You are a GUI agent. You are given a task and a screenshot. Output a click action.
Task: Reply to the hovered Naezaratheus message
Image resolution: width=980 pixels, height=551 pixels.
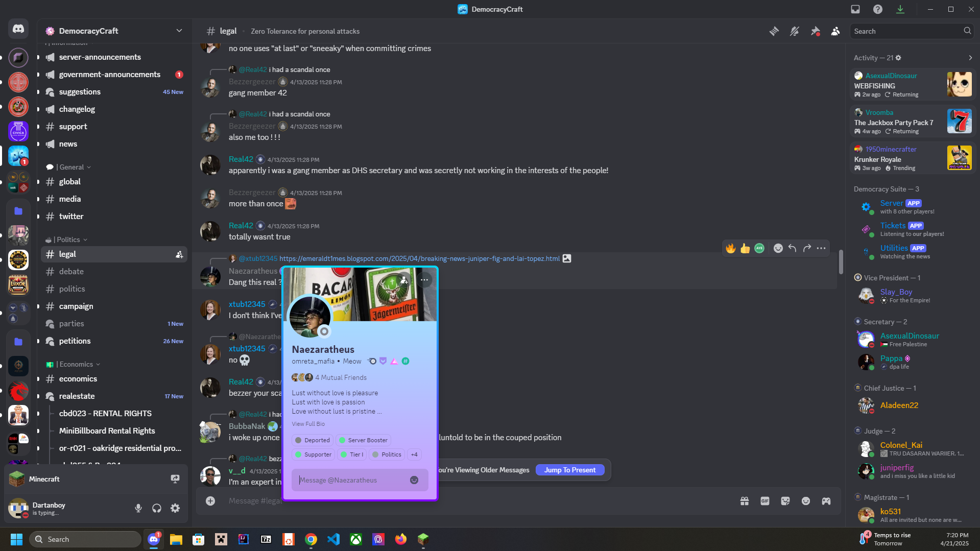(792, 248)
